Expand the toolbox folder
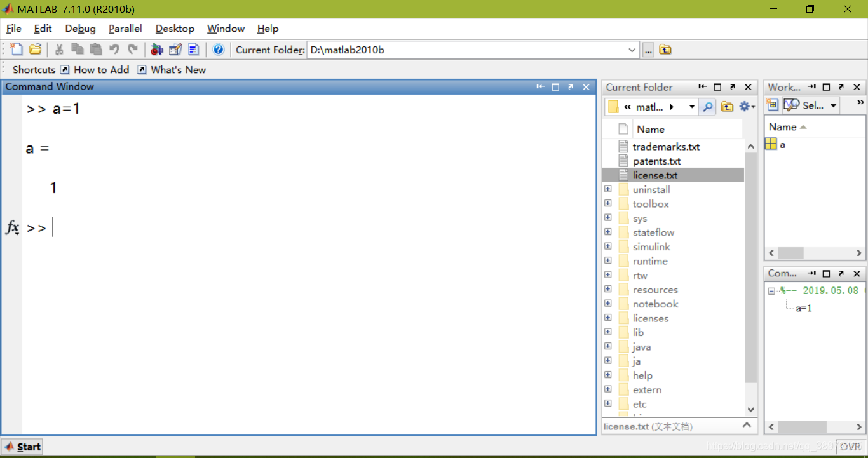 [x=608, y=203]
